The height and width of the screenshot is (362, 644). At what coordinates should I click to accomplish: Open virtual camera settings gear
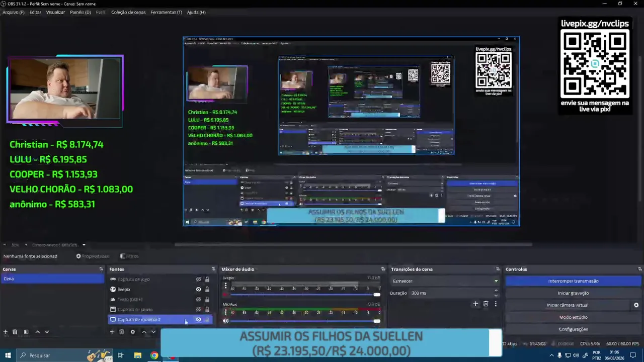636,305
